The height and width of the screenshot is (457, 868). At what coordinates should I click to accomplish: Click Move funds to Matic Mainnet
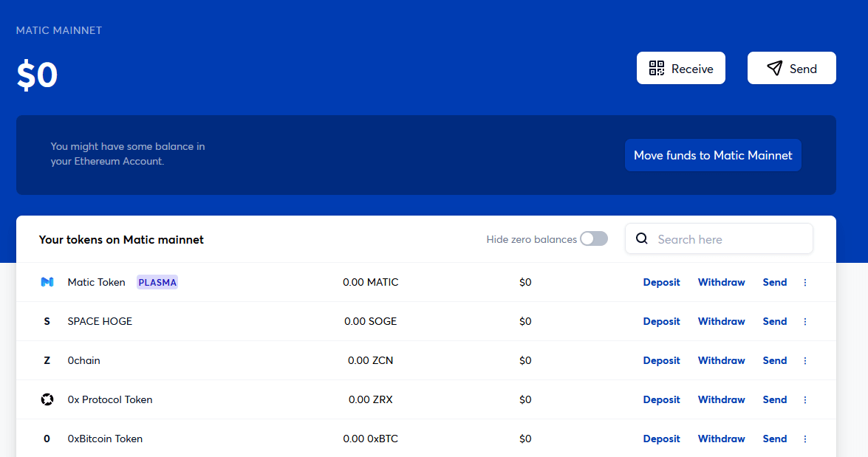712,155
